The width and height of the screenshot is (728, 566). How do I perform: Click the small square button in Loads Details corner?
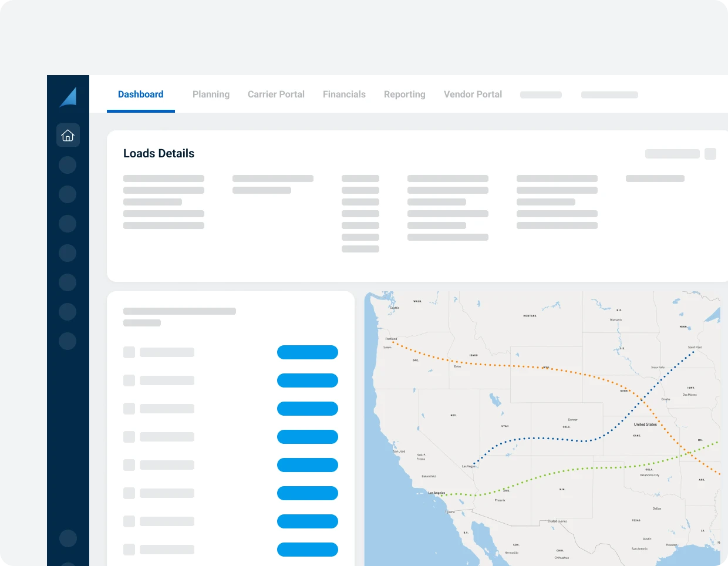(710, 154)
